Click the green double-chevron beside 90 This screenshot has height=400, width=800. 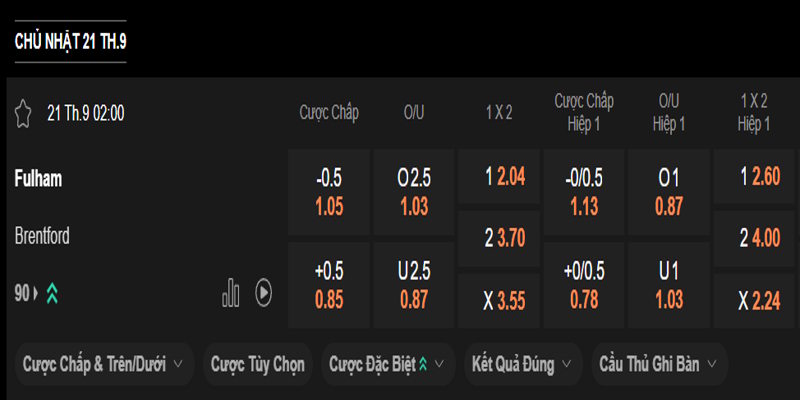51,293
